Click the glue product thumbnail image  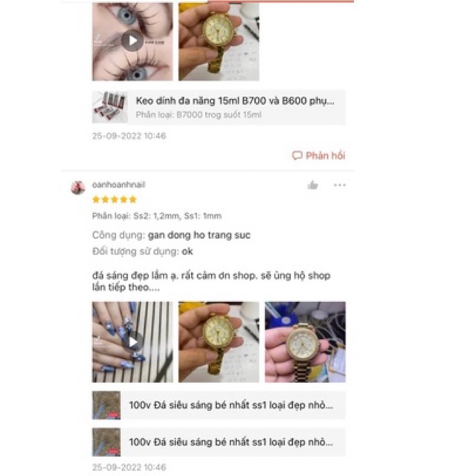110,107
